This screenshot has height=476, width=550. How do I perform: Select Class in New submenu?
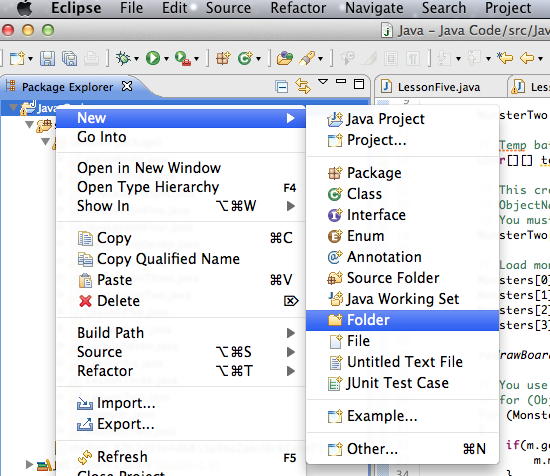tap(402, 194)
